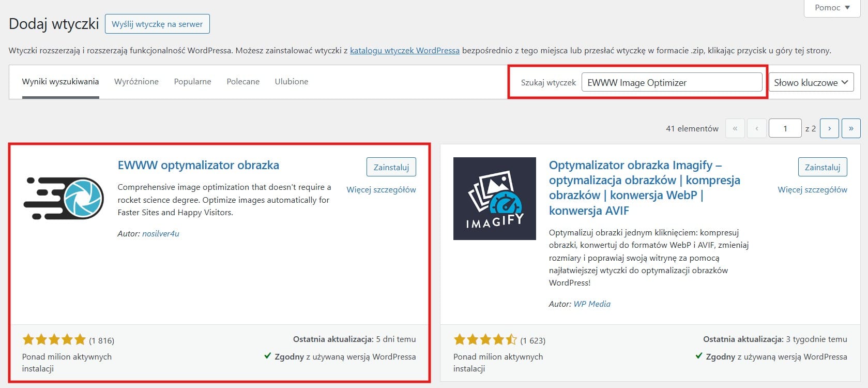Switch to the Wyróżnione tab
Viewport: 868px width, 388px height.
pyautogui.click(x=136, y=82)
